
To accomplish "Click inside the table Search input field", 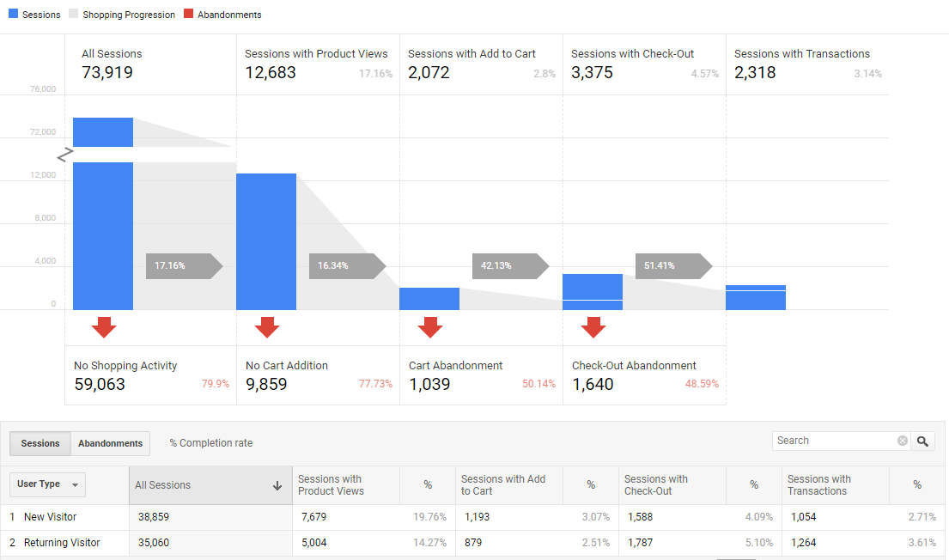I will (833, 441).
